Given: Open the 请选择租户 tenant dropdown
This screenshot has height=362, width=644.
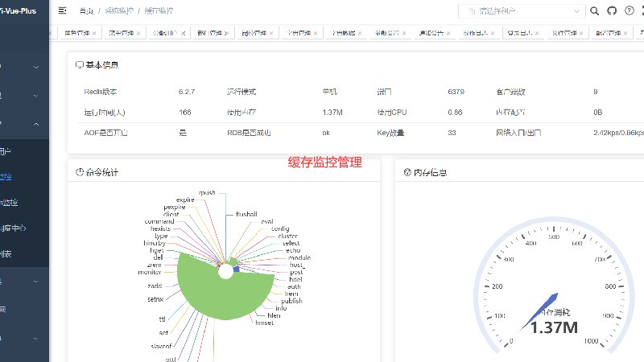Looking at the screenshot, I should 522,11.
